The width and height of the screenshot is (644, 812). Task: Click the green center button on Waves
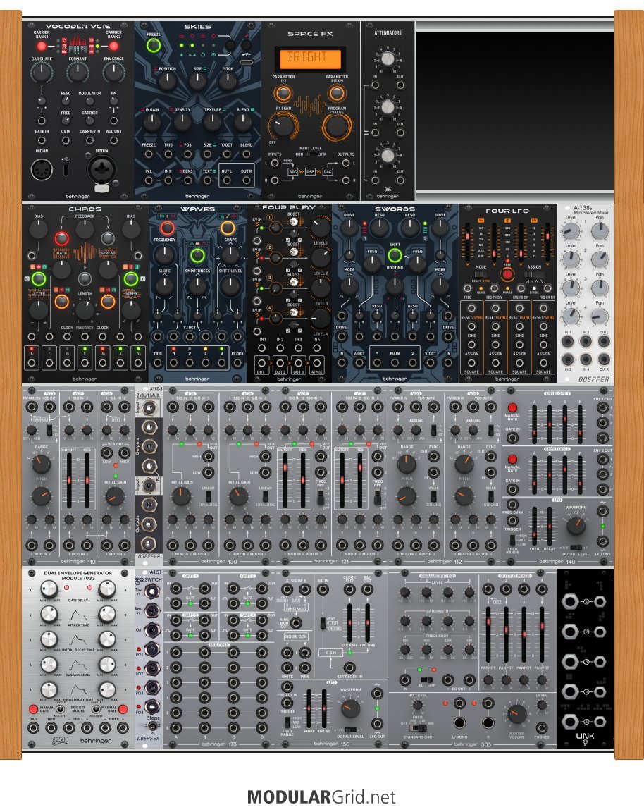pos(197,255)
